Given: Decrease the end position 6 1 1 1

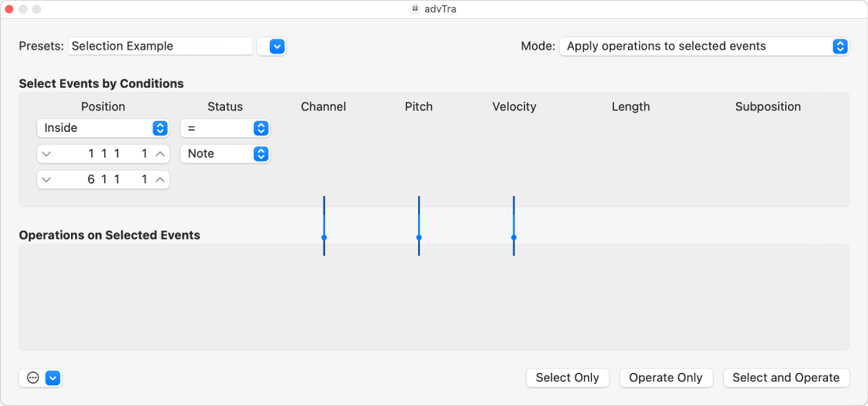Looking at the screenshot, I should coord(46,180).
